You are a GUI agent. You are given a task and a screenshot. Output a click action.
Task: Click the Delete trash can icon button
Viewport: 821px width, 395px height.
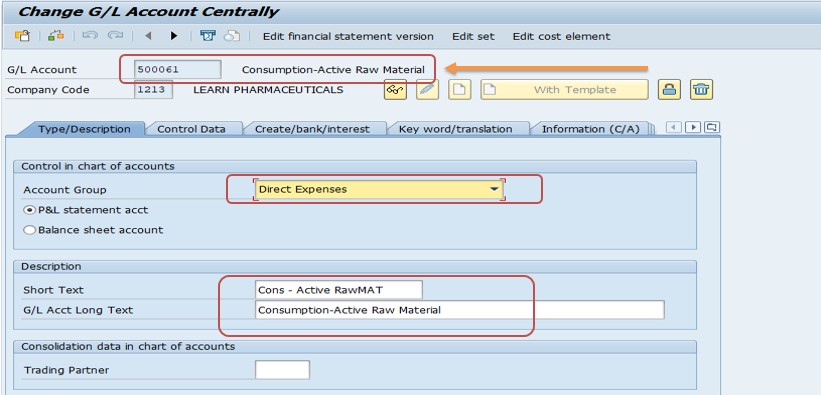[x=701, y=90]
